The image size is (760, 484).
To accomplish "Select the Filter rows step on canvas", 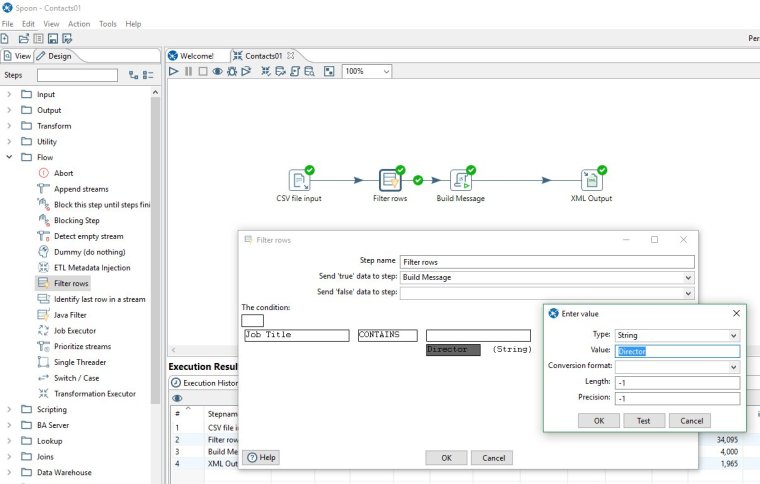I will 390,180.
